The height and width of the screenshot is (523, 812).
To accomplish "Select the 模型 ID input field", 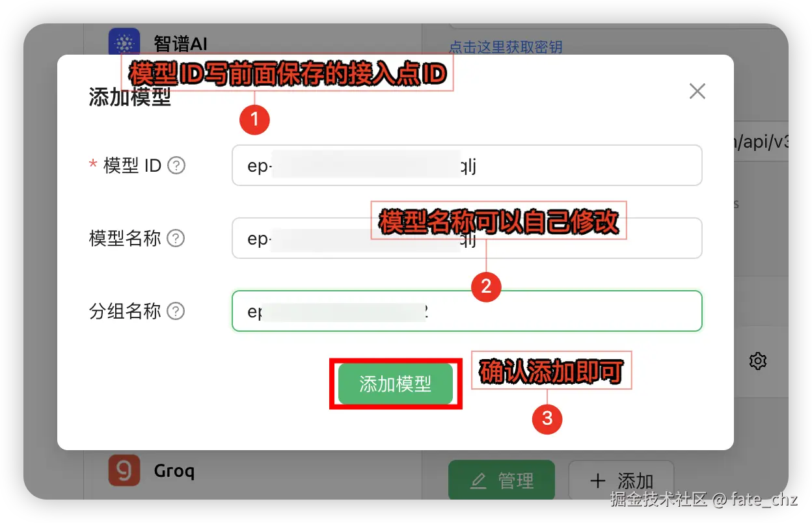I will (x=467, y=165).
